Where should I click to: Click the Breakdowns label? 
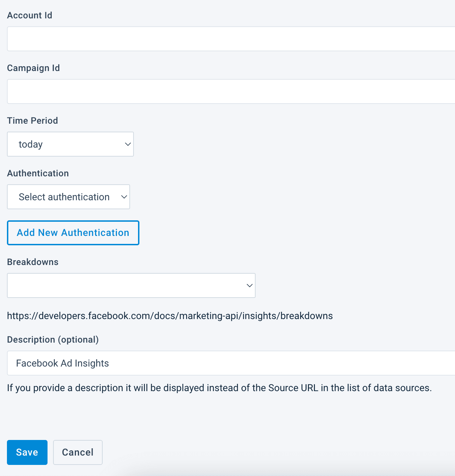[33, 262]
